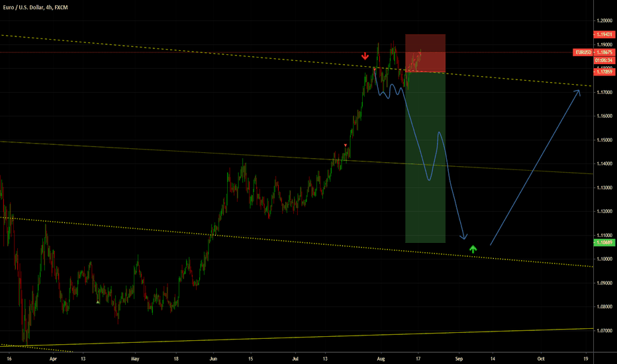This screenshot has height=364, width=617.
Task: Click the red stop-loss zone of short position
Action: [x=426, y=54]
